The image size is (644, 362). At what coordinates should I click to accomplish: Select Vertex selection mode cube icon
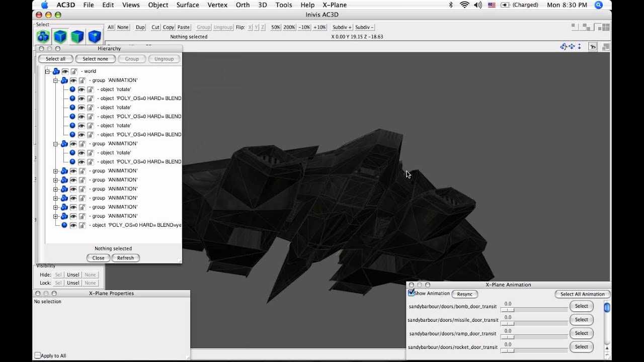pos(95,36)
